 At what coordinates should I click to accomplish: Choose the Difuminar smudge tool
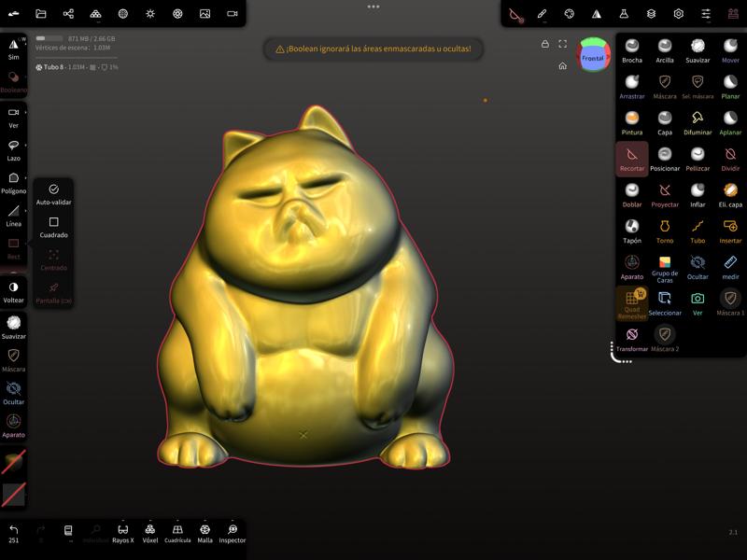(698, 123)
